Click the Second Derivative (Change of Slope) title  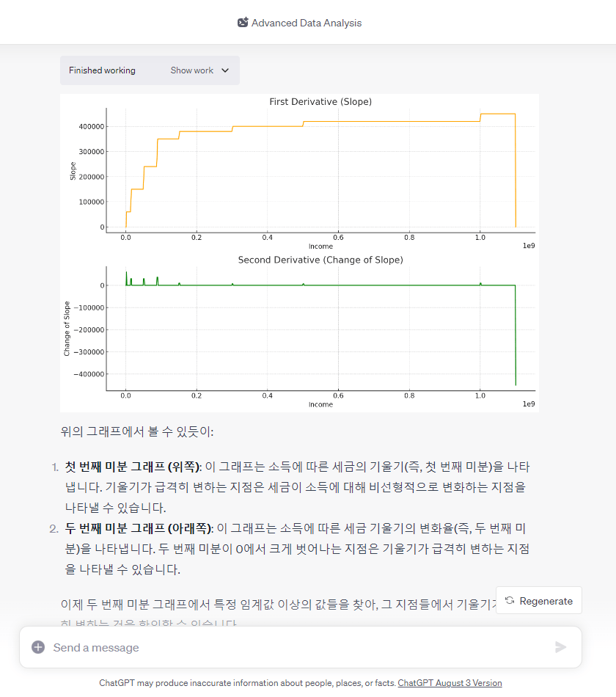pos(320,260)
